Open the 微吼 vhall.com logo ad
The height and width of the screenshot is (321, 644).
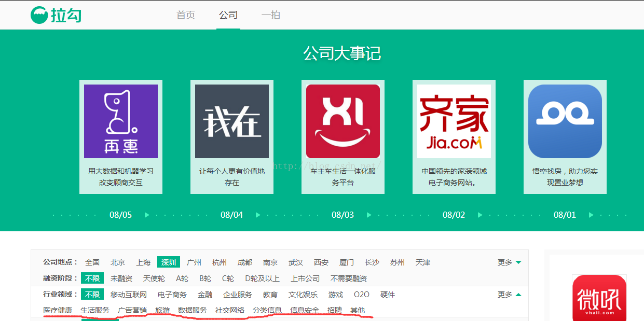(x=599, y=298)
